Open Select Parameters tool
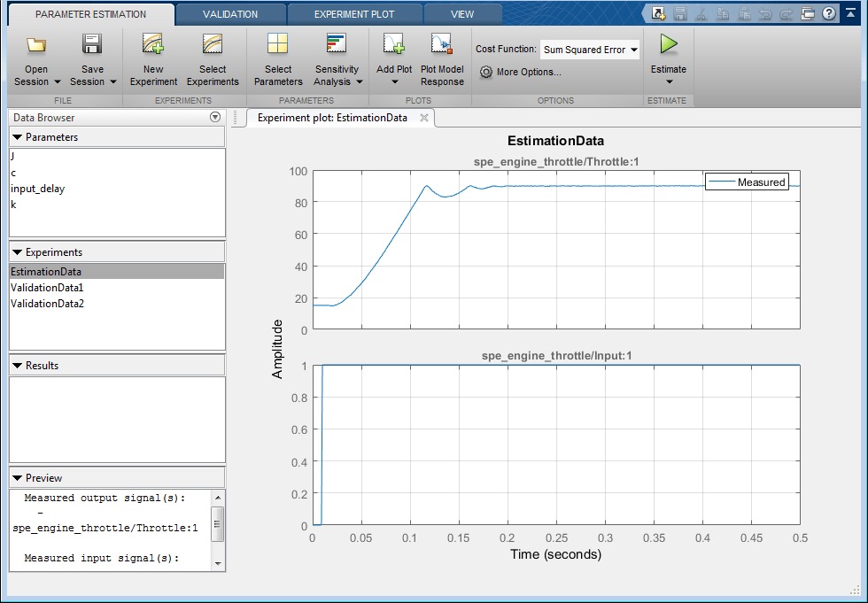 pos(277,43)
